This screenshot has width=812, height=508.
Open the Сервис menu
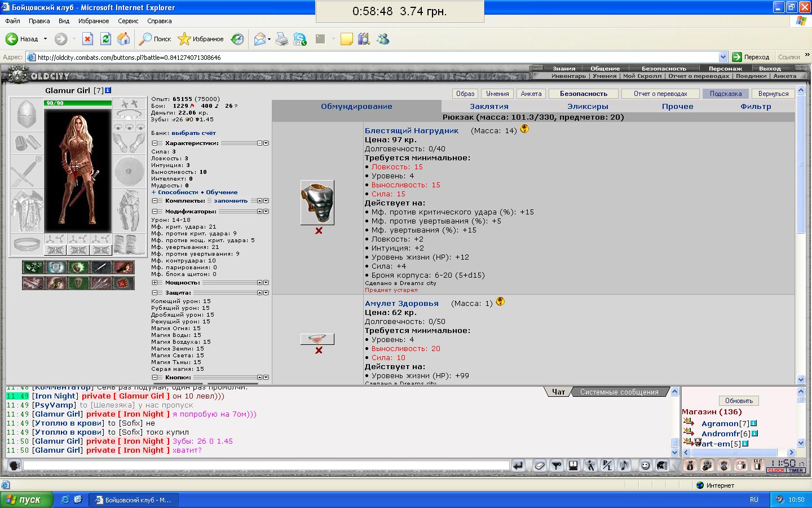tap(128, 21)
